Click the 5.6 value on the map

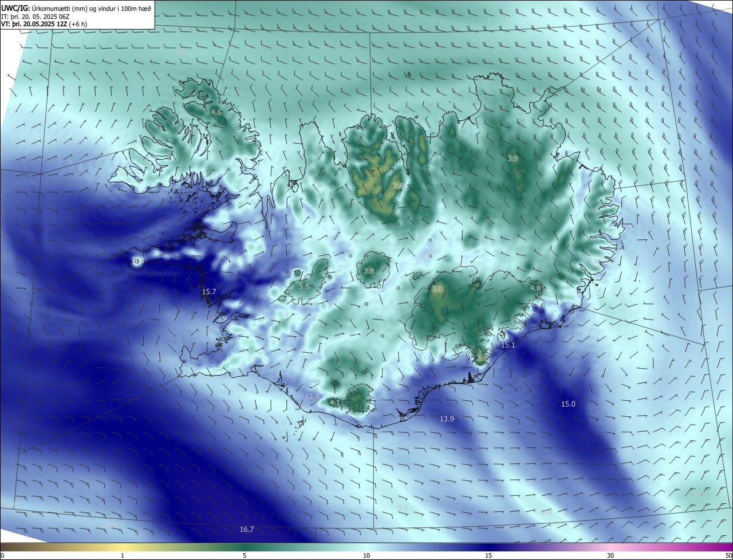tap(304, 286)
